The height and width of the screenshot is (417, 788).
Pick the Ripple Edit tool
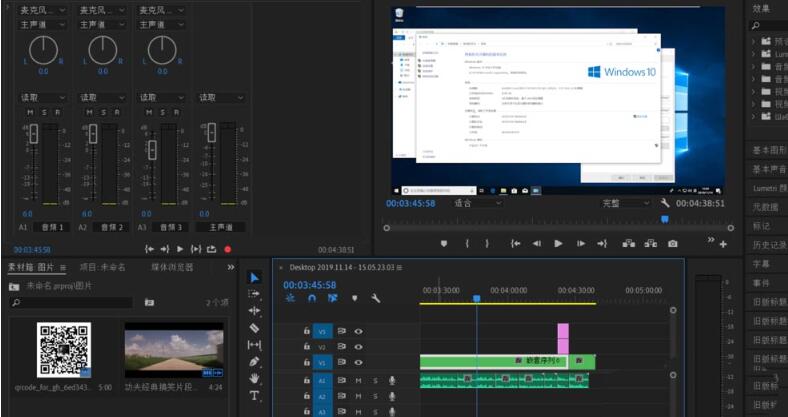[254, 311]
